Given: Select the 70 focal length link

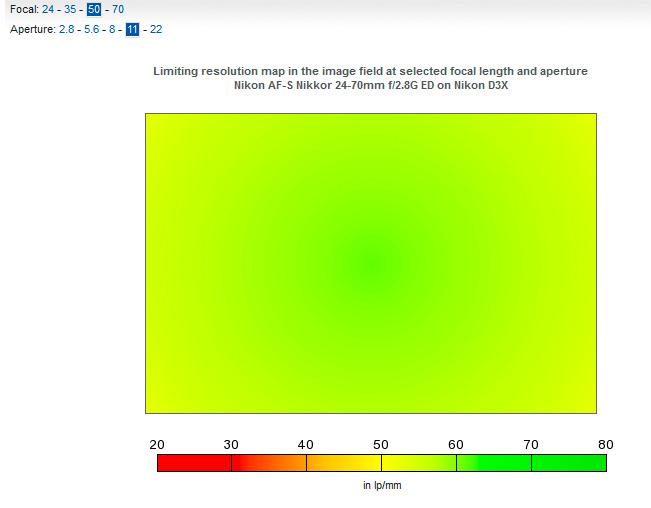Looking at the screenshot, I should [x=118, y=9].
